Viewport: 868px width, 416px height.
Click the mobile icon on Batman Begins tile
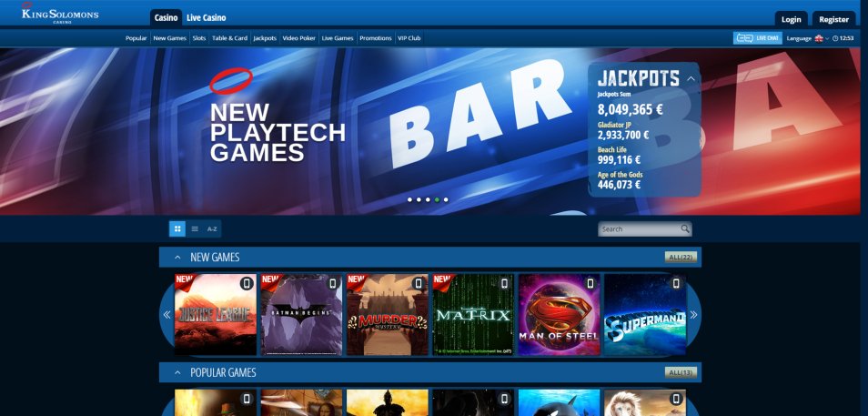333,284
